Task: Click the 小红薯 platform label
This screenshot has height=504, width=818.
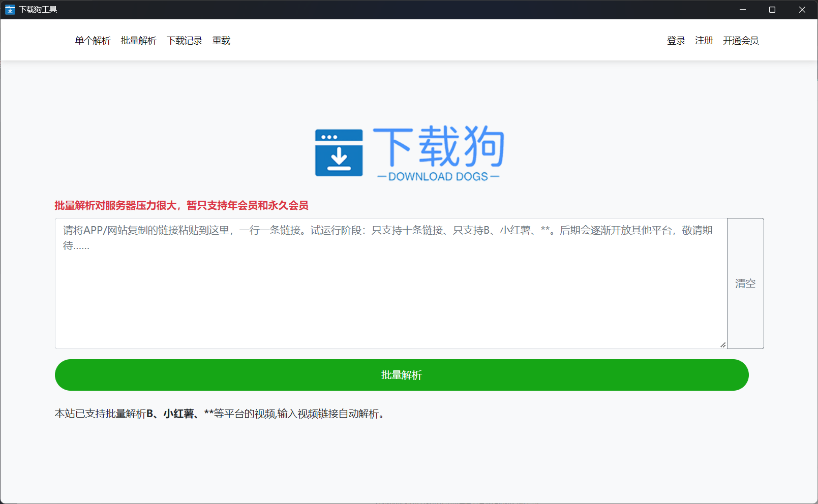Action: point(178,414)
